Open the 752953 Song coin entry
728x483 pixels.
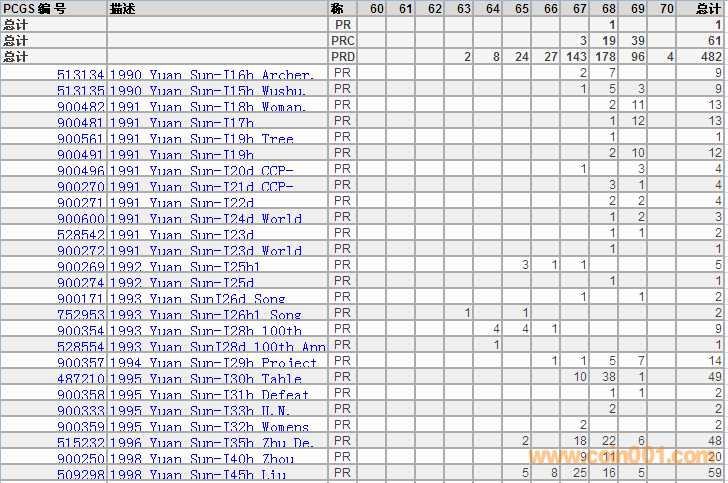[80, 314]
